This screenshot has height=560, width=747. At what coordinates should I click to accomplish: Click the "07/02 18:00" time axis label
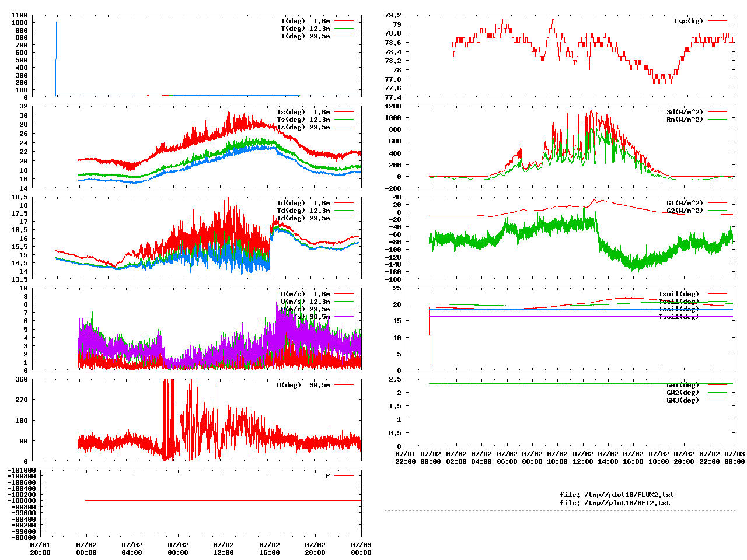(x=659, y=457)
